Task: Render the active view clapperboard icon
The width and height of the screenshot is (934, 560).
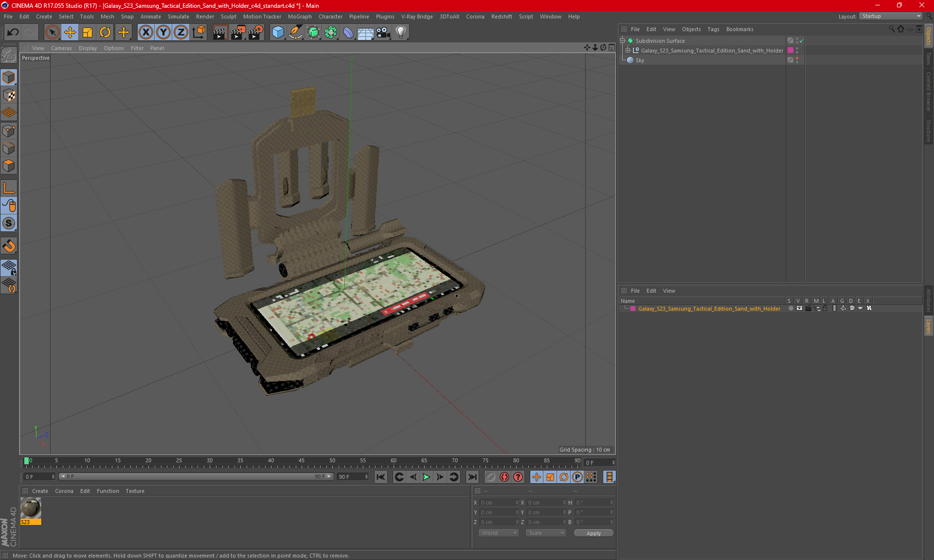Action: 220,32
